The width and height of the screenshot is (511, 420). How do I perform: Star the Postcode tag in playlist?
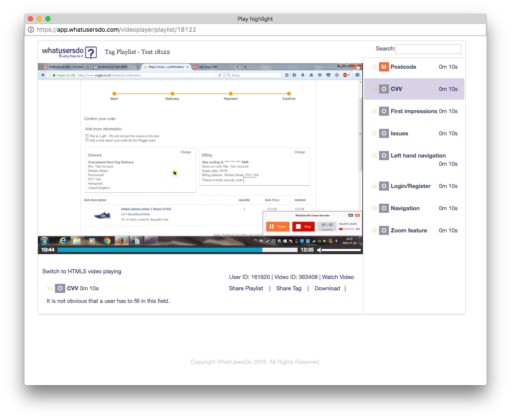[374, 67]
